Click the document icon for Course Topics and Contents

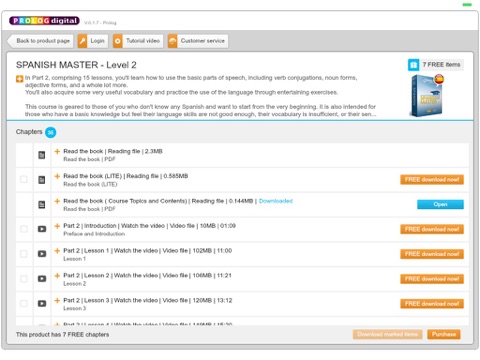coord(42,204)
